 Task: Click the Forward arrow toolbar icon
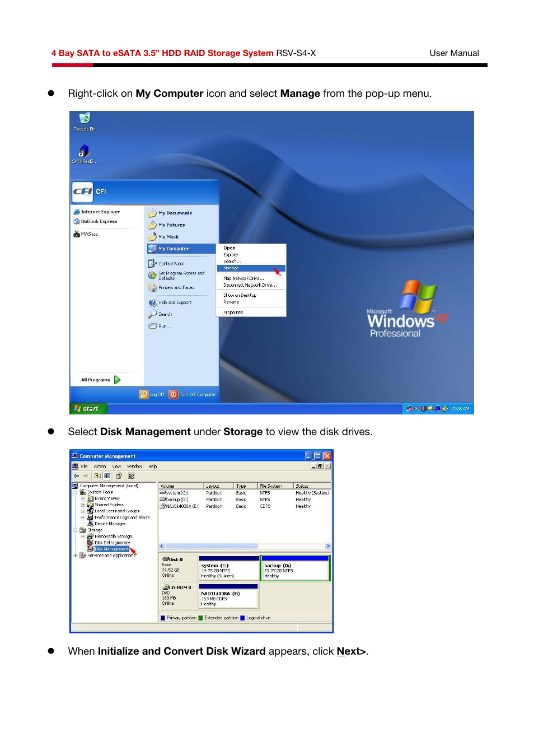point(85,476)
